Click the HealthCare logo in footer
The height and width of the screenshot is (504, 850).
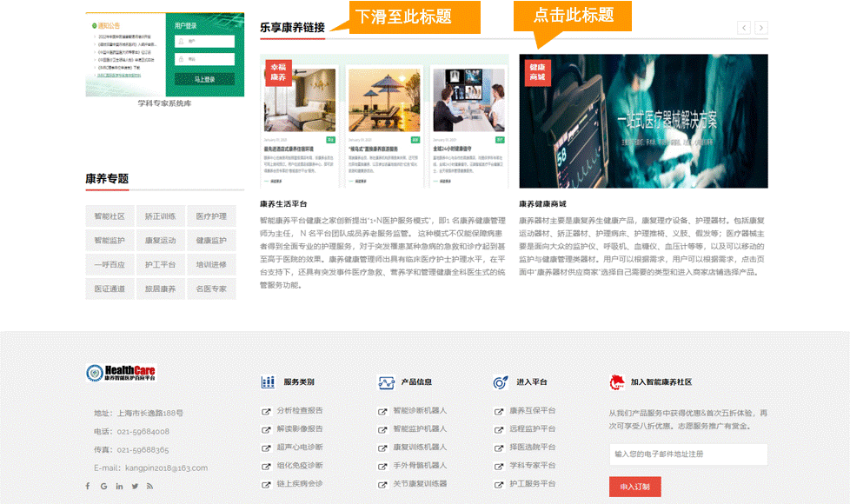click(121, 373)
